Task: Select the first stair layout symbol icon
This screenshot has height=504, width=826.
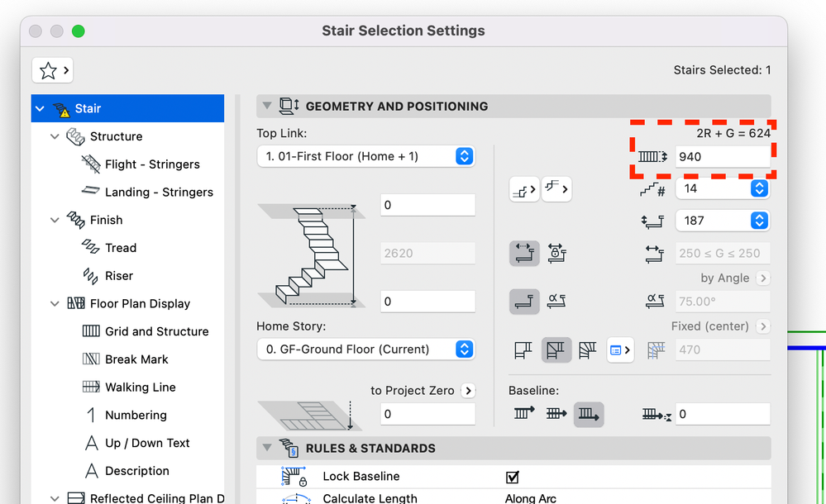Action: 523,349
